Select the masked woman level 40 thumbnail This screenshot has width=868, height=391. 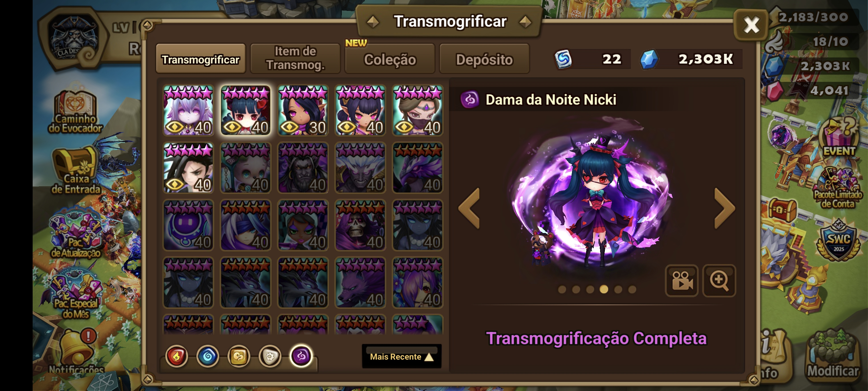coord(417,111)
